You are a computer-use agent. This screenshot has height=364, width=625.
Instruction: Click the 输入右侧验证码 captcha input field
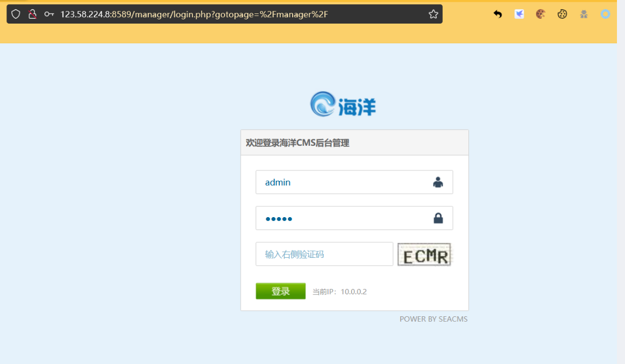tap(324, 254)
